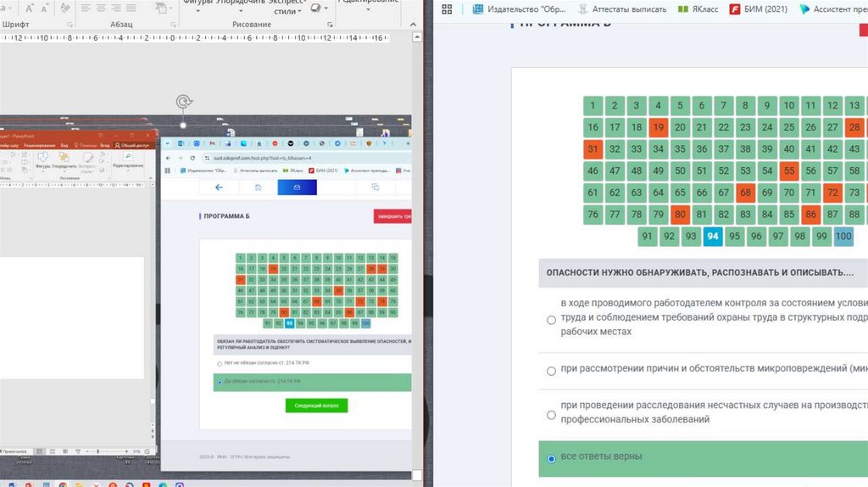Go to question 76 in large grid
This screenshot has width=868, height=487.
593,215
